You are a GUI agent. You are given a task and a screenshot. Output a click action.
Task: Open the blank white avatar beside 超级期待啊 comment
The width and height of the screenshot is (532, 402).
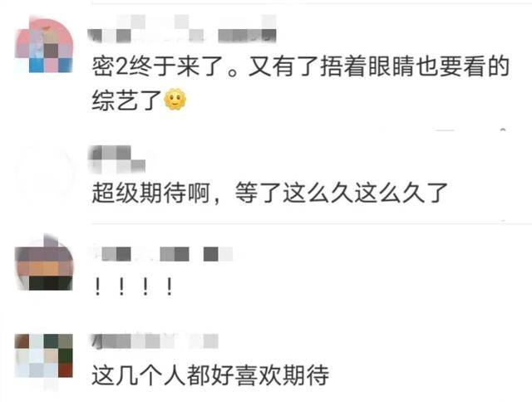(44, 174)
